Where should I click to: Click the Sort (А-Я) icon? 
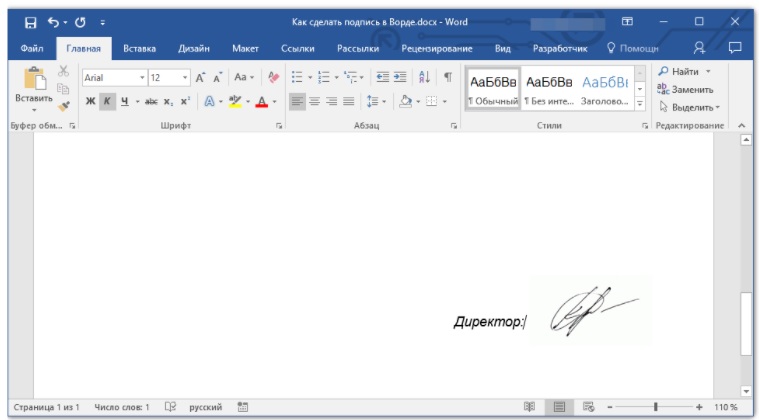click(x=425, y=77)
